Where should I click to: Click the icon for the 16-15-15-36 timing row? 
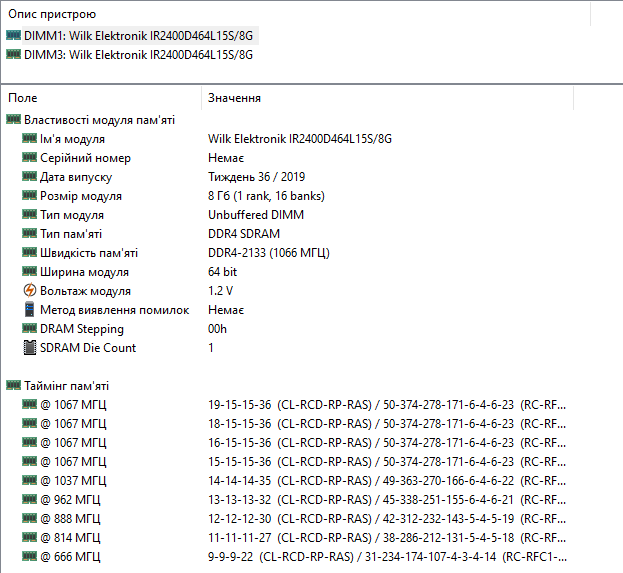click(29, 442)
